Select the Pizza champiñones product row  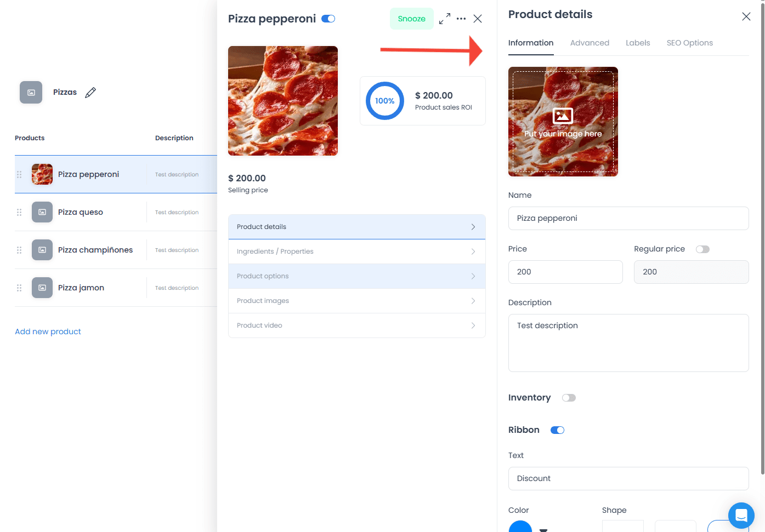116,250
